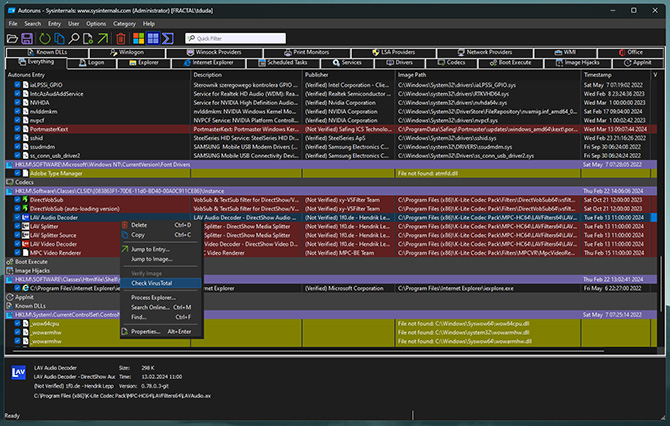Open the Help menu
Viewport: 670px width, 426px height.
(149, 24)
